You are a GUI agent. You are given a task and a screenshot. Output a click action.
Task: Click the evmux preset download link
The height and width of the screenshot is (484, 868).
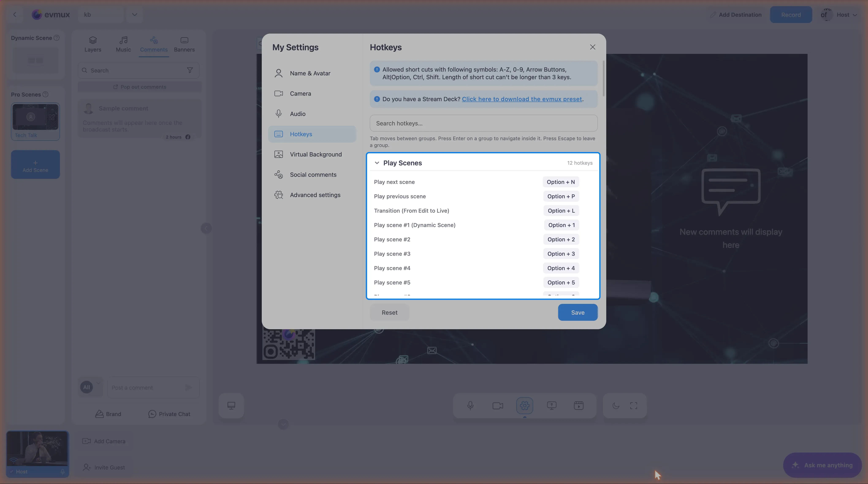(x=522, y=99)
